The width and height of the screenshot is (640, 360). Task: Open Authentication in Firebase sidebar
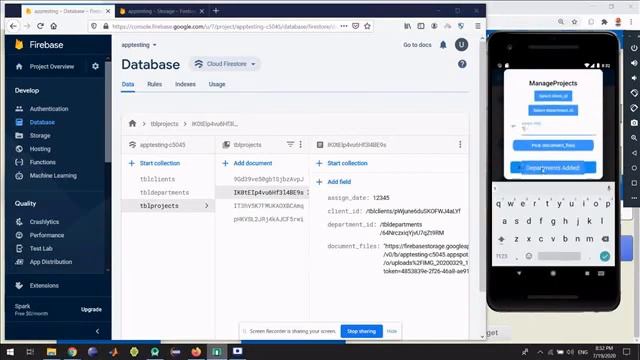coord(49,109)
